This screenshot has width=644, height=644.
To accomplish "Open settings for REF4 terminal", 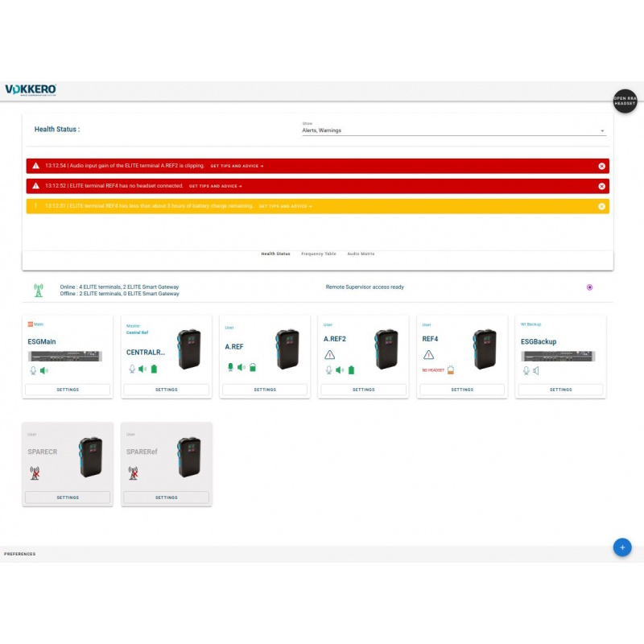I will 462,390.
